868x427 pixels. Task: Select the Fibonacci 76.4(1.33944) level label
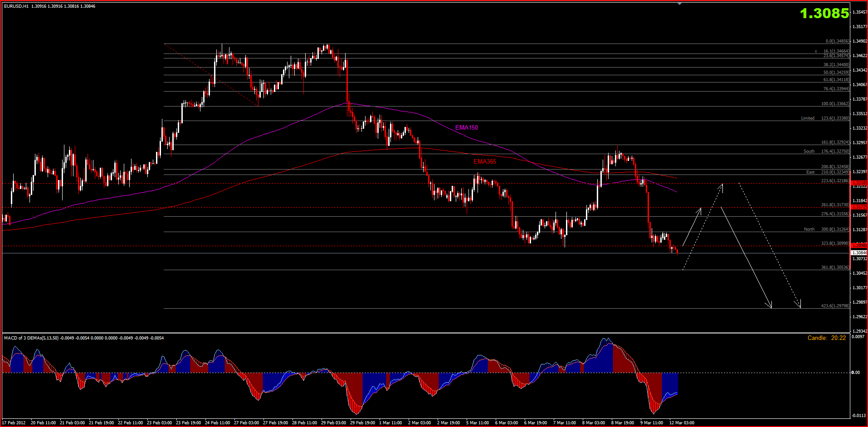(x=836, y=89)
